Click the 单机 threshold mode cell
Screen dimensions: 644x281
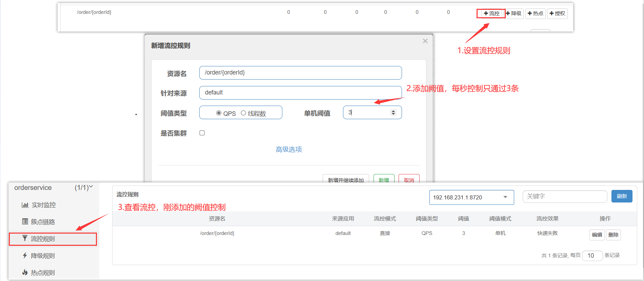[500, 233]
